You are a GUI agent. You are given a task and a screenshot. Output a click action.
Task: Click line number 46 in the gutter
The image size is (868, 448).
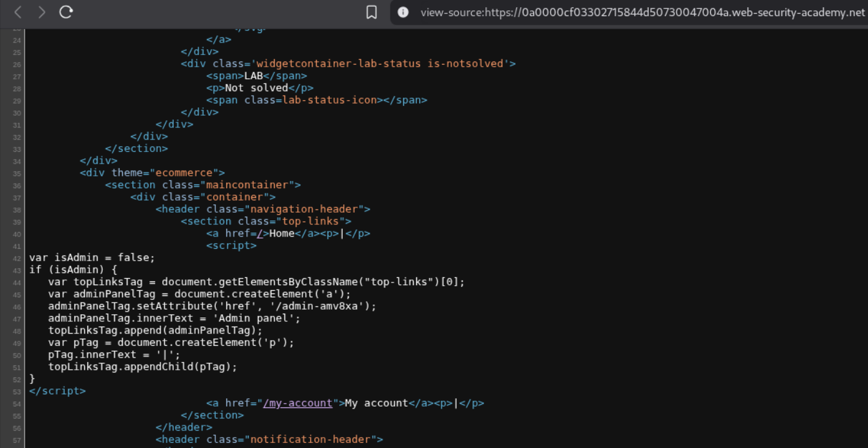coord(17,306)
